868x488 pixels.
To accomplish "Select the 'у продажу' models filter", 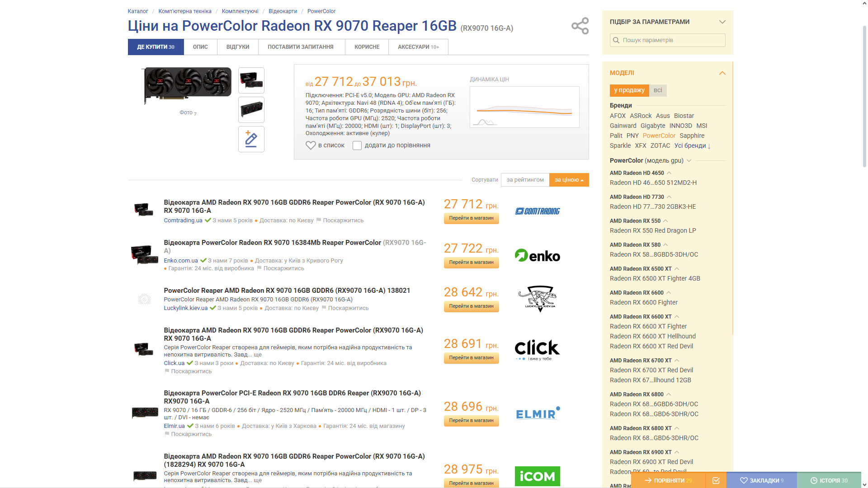I will [629, 90].
